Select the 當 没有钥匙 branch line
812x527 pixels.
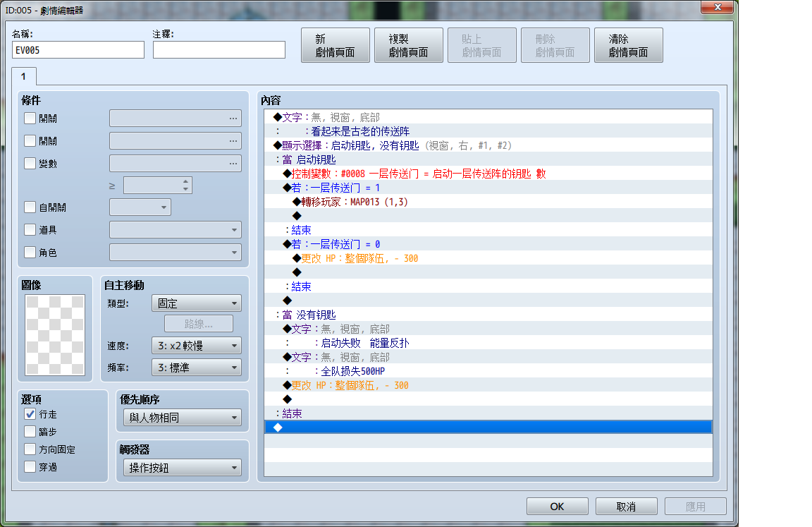(x=488, y=315)
